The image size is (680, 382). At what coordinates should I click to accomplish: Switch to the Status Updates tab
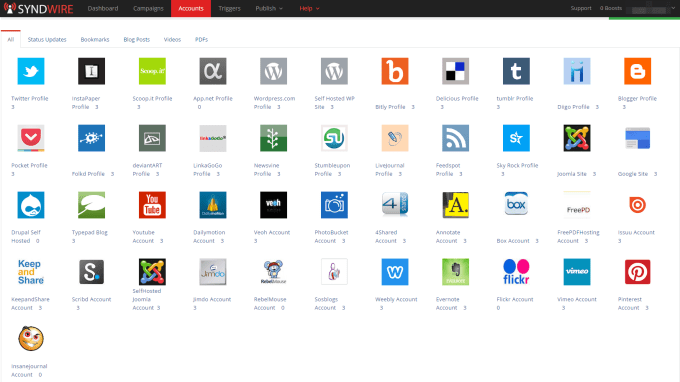(47, 39)
